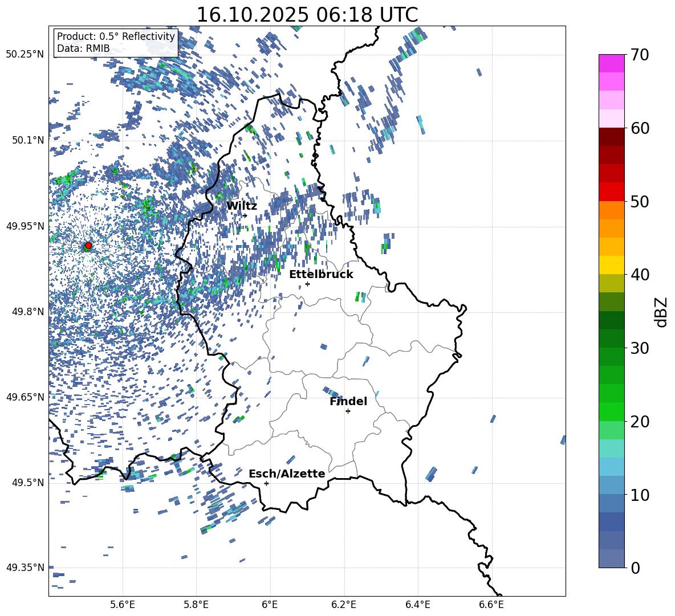Viewport: 675px width, 616px height.
Task: Click the Product 0.5° Reflectivity info box
Action: tap(116, 42)
